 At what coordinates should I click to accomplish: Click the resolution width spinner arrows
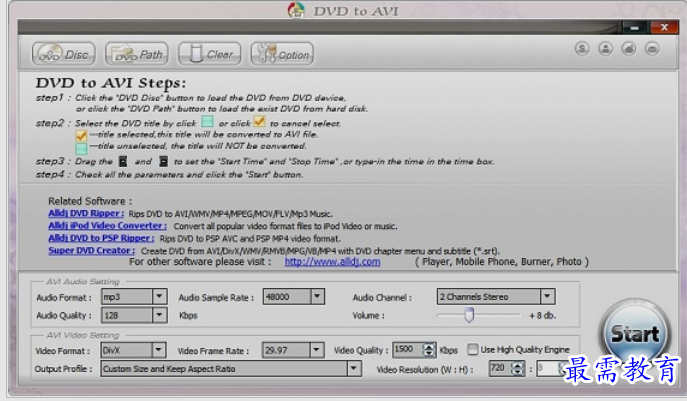pyautogui.click(x=518, y=369)
